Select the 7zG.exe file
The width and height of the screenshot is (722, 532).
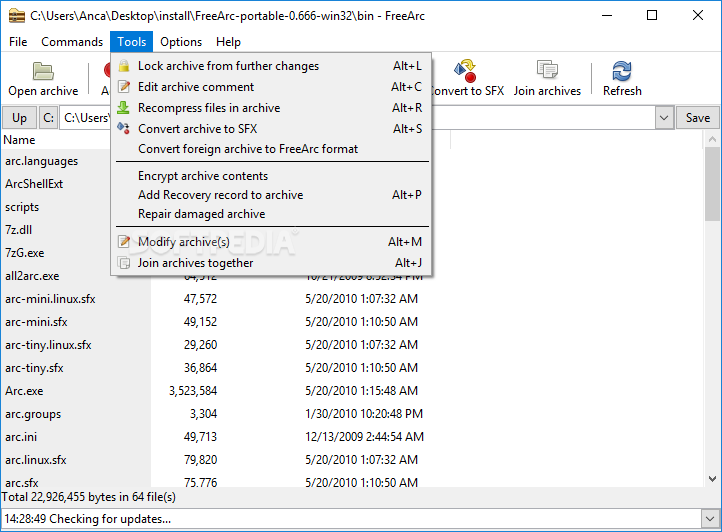click(x=25, y=253)
